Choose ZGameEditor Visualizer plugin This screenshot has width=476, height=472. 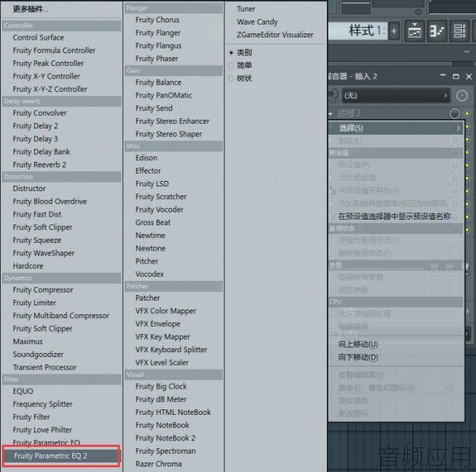(275, 35)
